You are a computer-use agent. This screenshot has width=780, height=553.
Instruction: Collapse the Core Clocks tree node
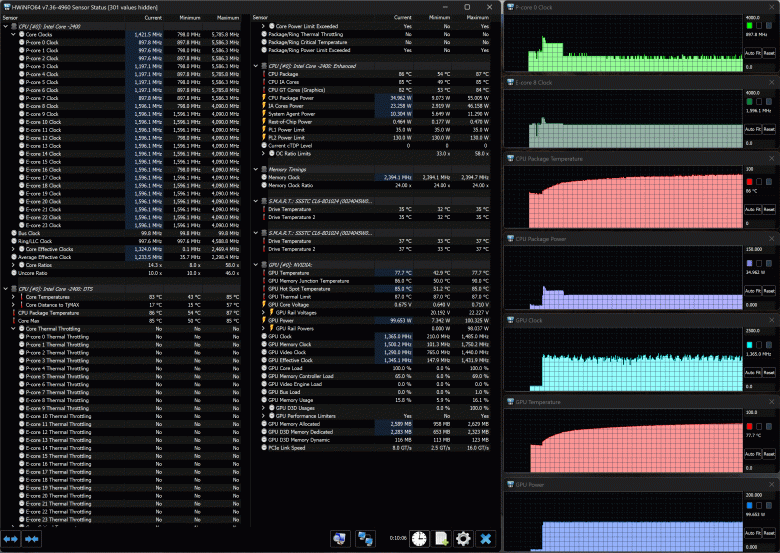(x=13, y=34)
